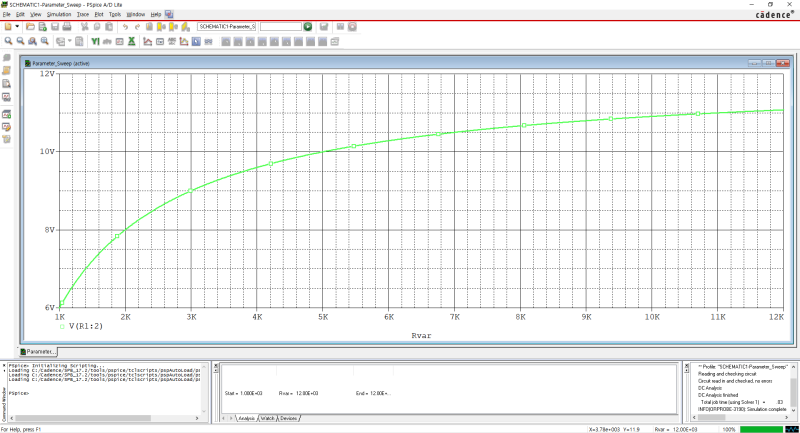Viewport: 800px width, 433px height.
Task: Open the Help menu
Action: [156, 14]
